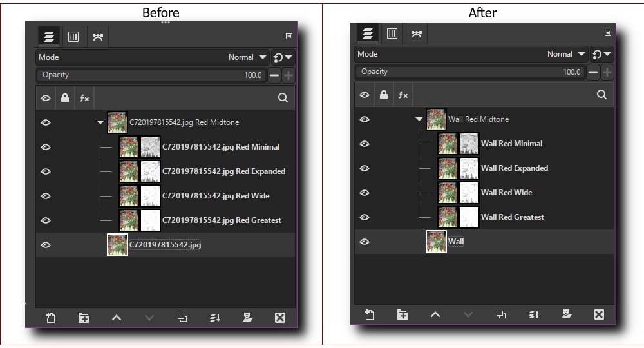The image size is (644, 348).
Task: Click layer search icon in Before panel
Action: click(x=283, y=98)
